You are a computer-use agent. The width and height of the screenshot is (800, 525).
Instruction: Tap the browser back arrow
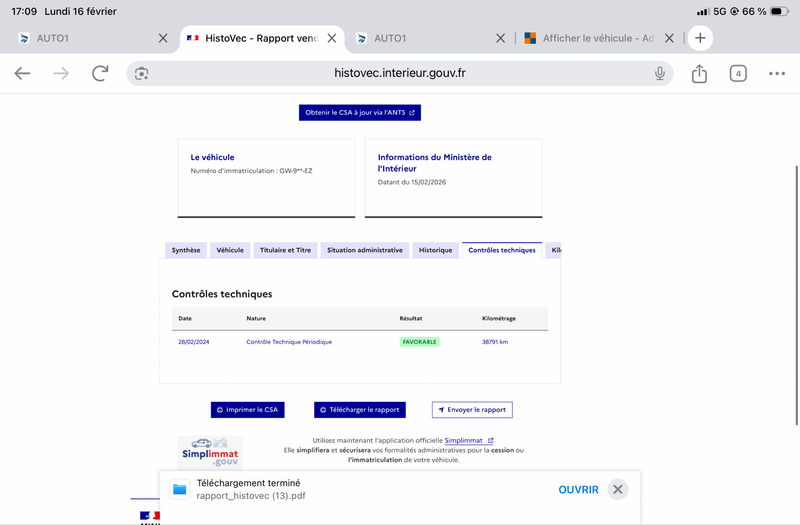[22, 73]
